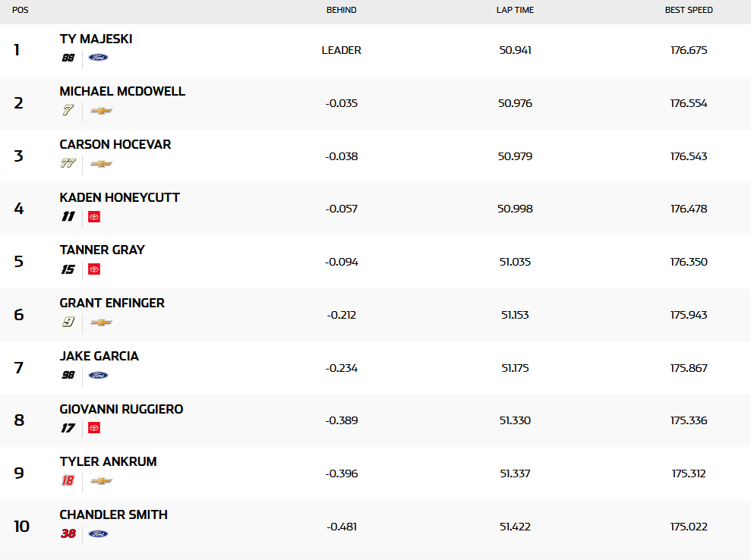
Task: Click car number 18 badge
Action: 68,481
